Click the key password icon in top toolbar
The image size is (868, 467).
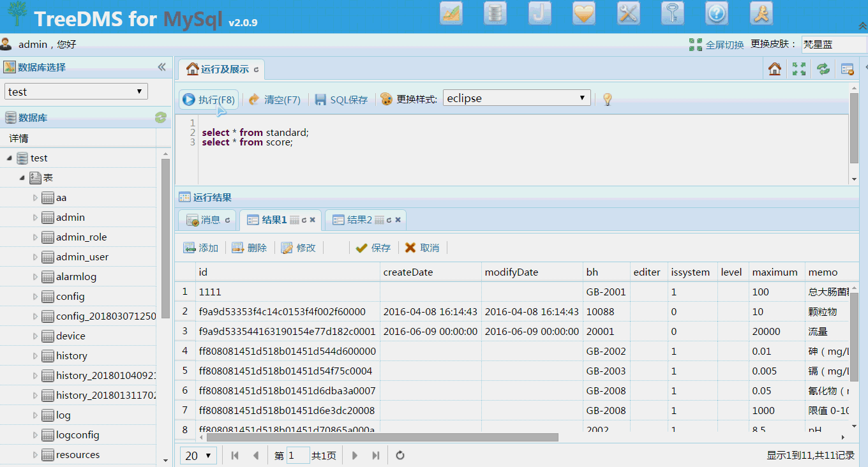click(672, 13)
